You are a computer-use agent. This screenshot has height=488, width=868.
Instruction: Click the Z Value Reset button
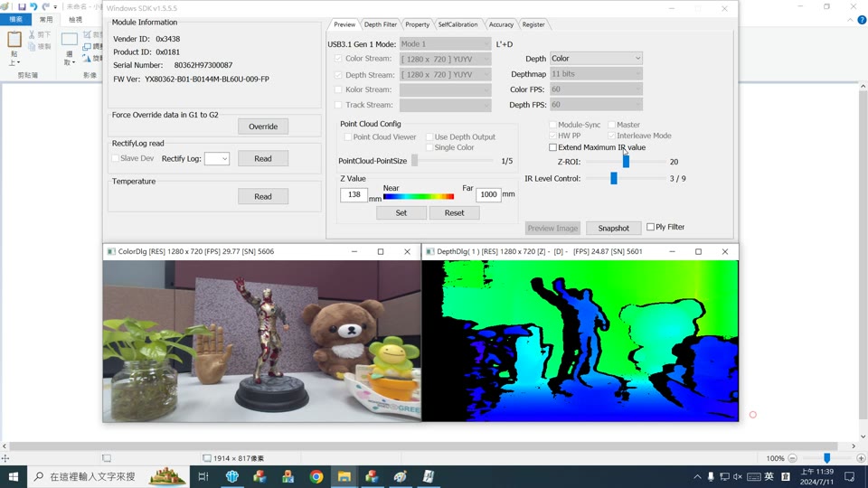click(x=455, y=212)
